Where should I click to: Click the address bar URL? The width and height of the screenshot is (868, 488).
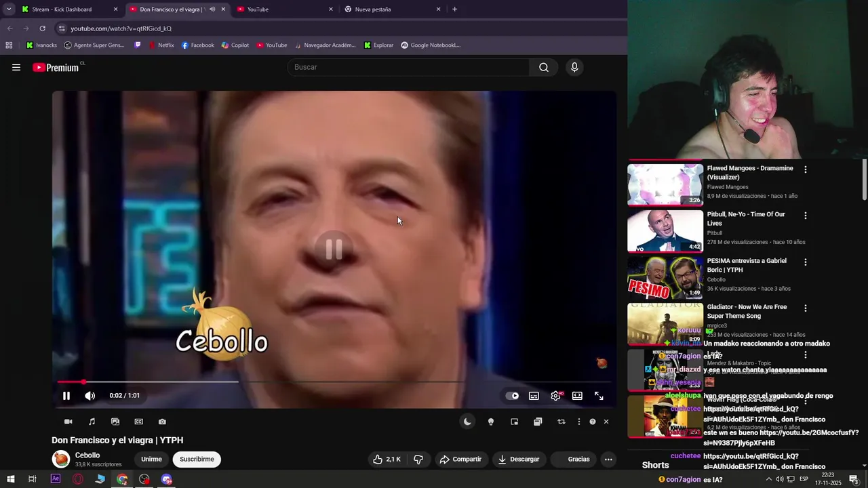(121, 28)
